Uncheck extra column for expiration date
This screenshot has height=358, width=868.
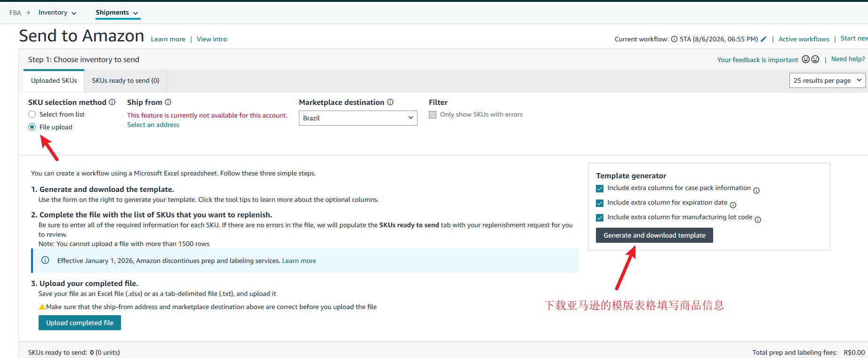coord(600,203)
